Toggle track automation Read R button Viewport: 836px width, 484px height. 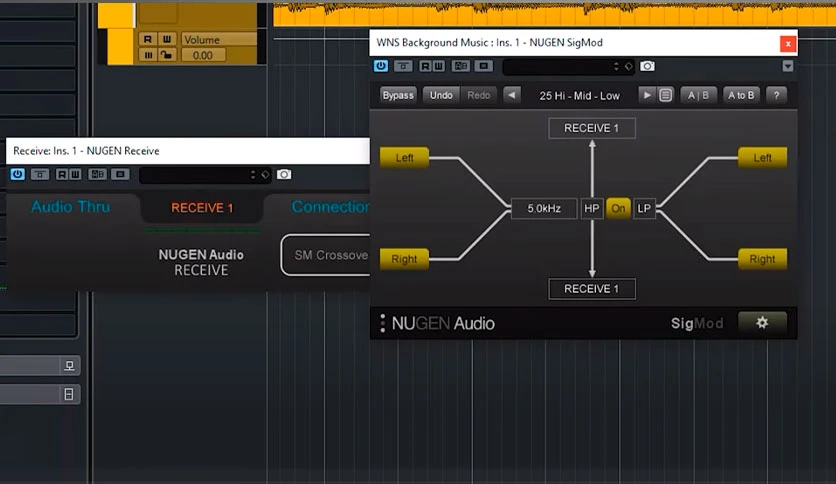(x=148, y=39)
